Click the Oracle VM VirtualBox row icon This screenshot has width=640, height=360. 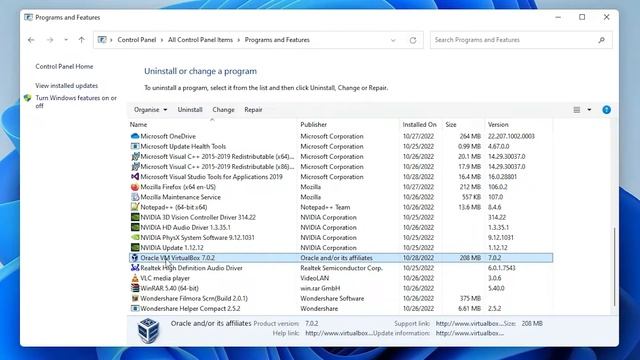tap(135, 258)
